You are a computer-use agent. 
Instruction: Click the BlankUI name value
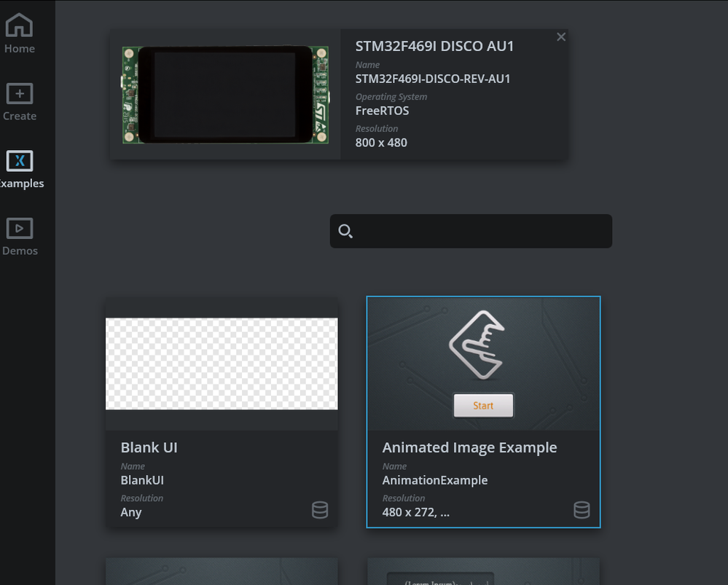[x=142, y=480]
